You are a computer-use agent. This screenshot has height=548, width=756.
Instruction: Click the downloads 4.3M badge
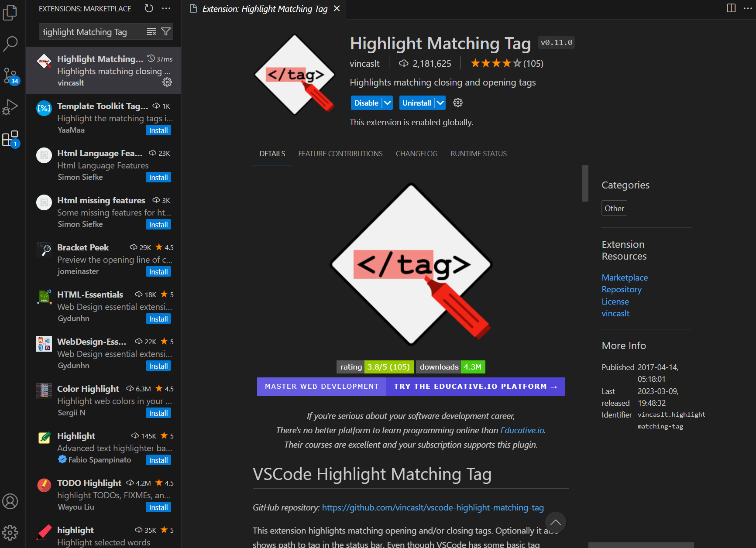coord(451,367)
